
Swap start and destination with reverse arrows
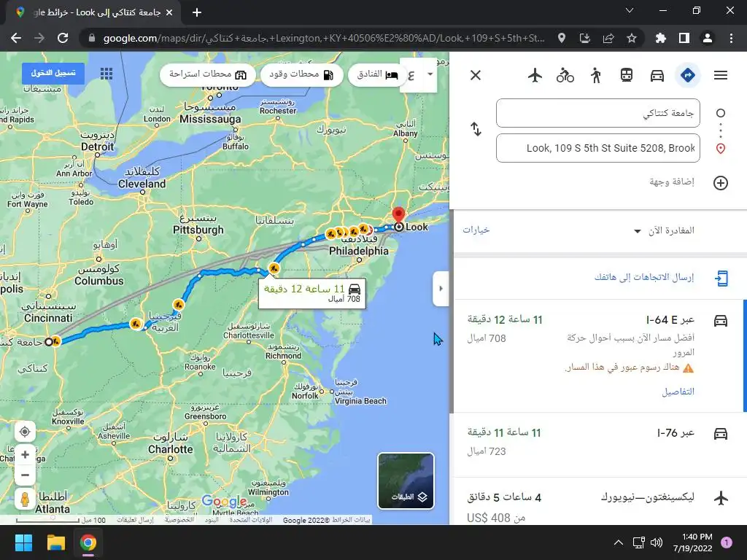pos(476,129)
